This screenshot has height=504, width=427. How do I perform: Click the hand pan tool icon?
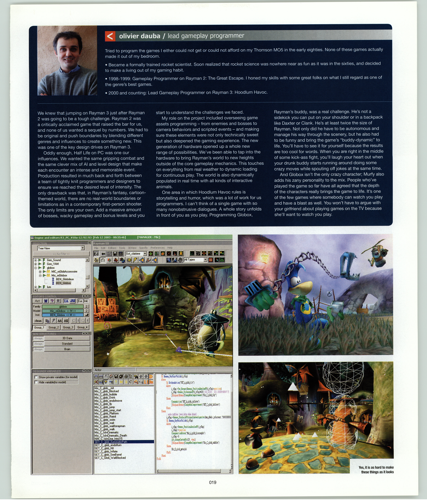pyautogui.click(x=180, y=260)
